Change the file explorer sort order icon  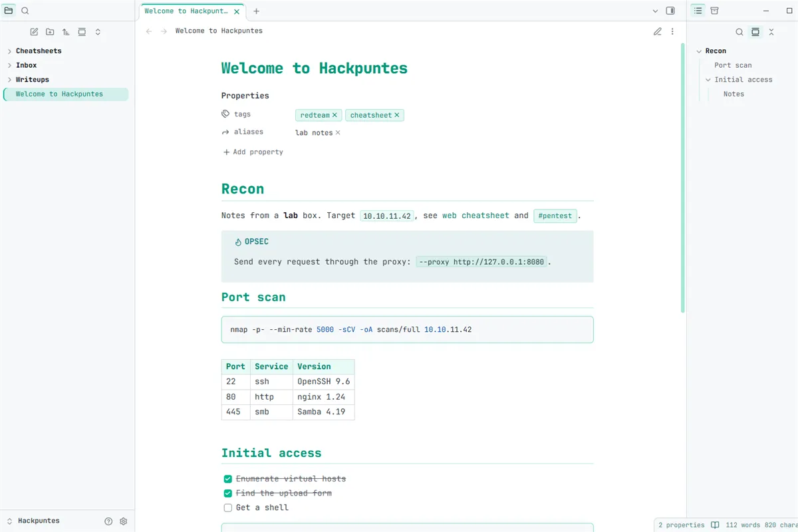click(x=66, y=32)
